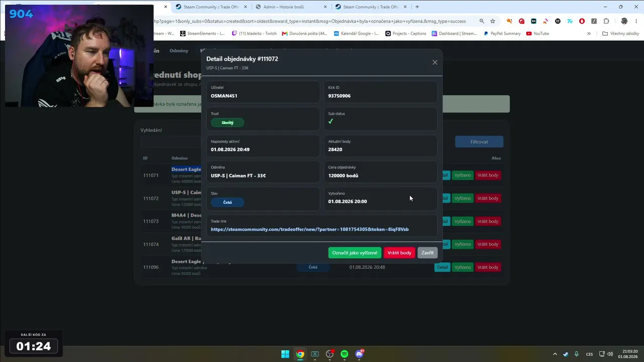Open Discord from the taskbar
Viewport: 644px width, 362px height.
(359, 354)
